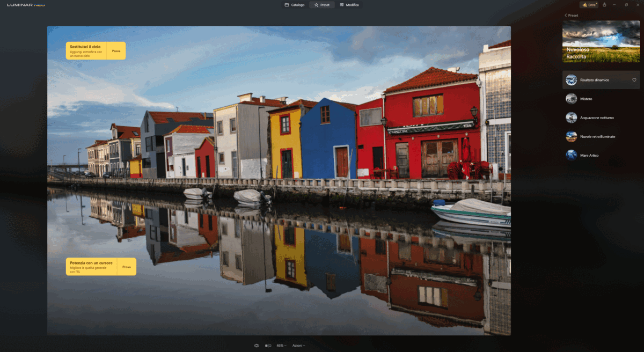Click Prova on Sostituisci il cielo card
This screenshot has width=644, height=352.
[x=116, y=51]
